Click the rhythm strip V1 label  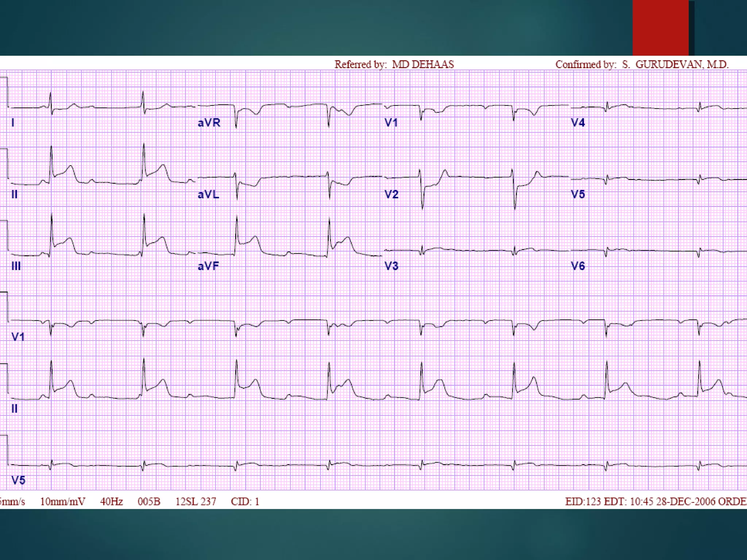point(18,337)
